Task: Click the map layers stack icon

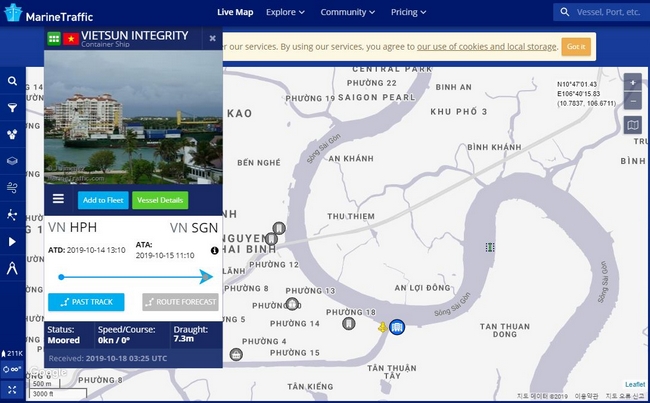Action: [x=12, y=160]
